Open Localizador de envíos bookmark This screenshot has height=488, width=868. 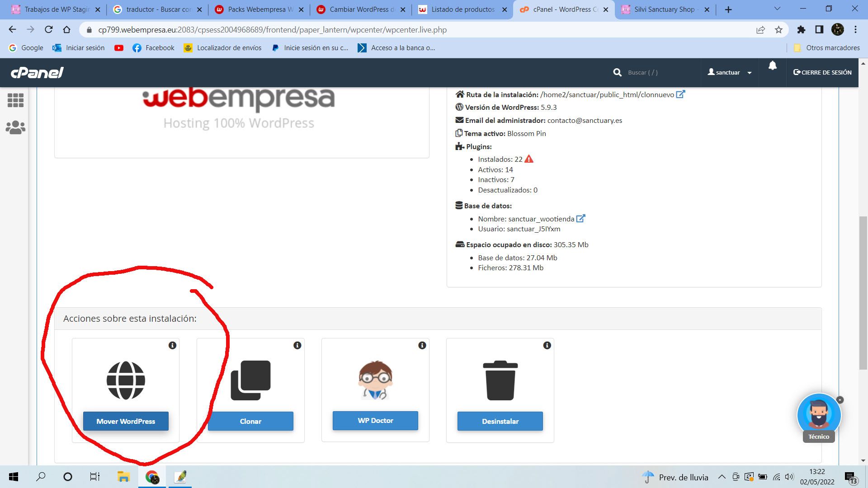pos(222,48)
